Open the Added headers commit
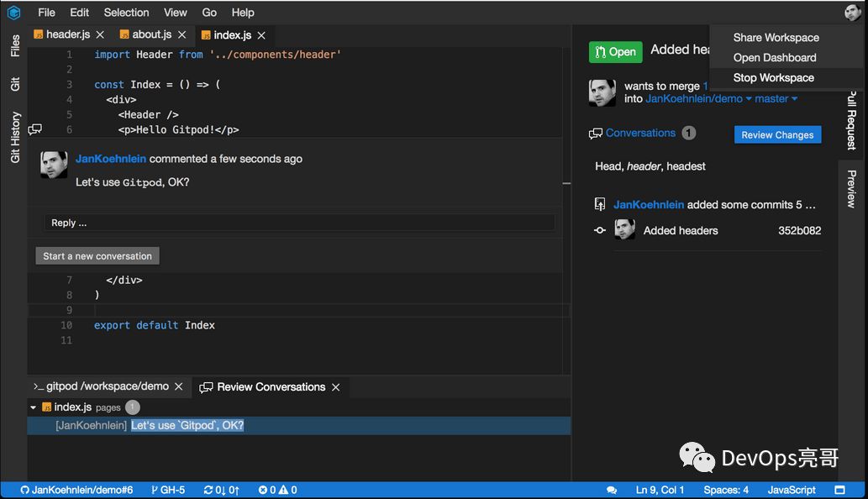The image size is (868, 499). (x=681, y=231)
